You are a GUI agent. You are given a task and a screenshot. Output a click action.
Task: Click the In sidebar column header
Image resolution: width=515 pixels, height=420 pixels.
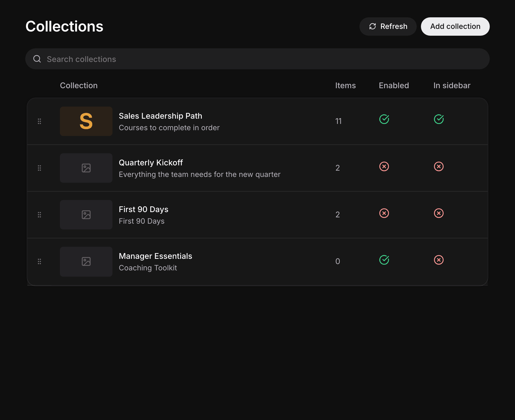(452, 85)
